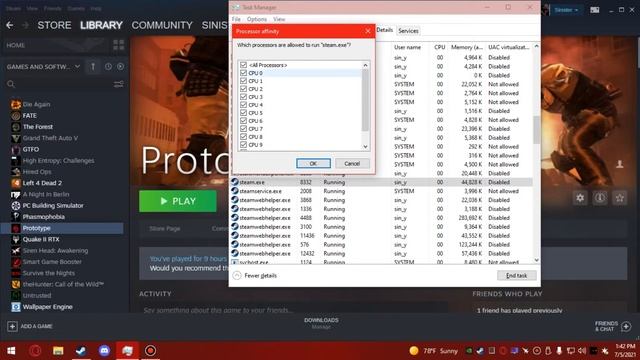Open File Explorer from taskbar
The height and width of the screenshot is (360, 640).
click(58, 351)
